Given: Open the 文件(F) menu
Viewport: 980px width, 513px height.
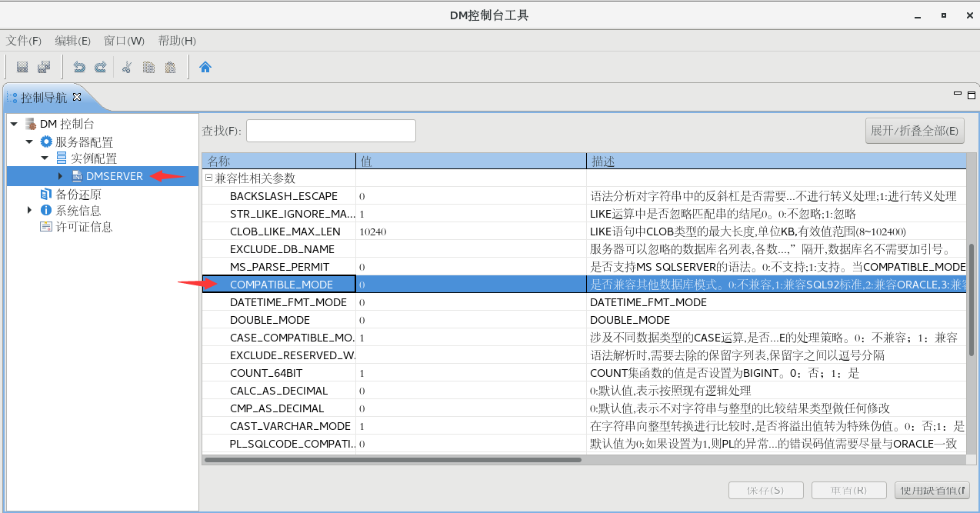Looking at the screenshot, I should pos(25,41).
